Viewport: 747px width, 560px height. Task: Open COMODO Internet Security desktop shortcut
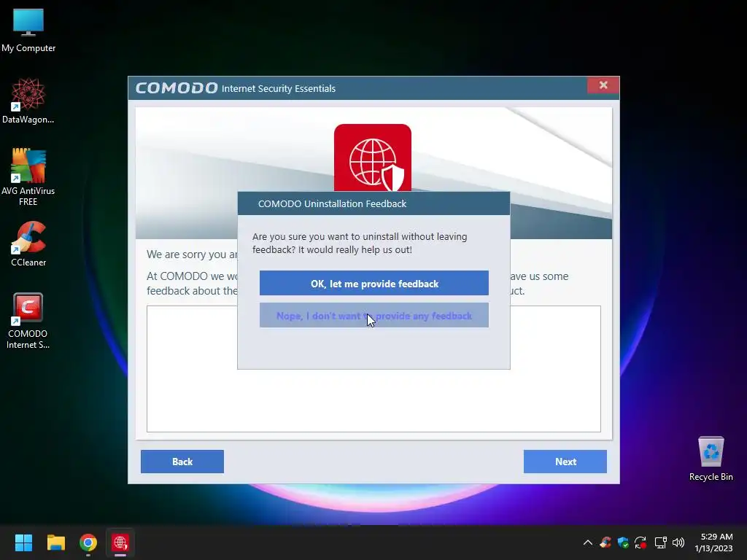[x=28, y=321]
